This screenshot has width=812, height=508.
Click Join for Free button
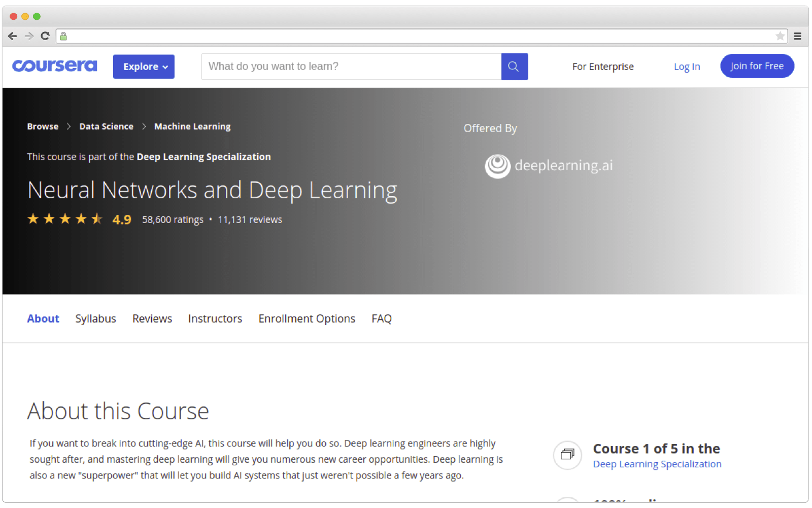coord(757,66)
